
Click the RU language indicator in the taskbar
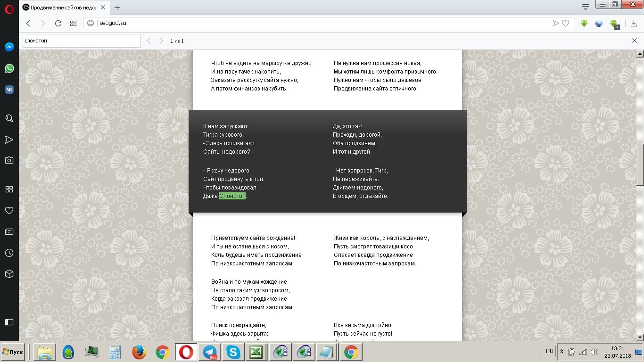(x=549, y=351)
